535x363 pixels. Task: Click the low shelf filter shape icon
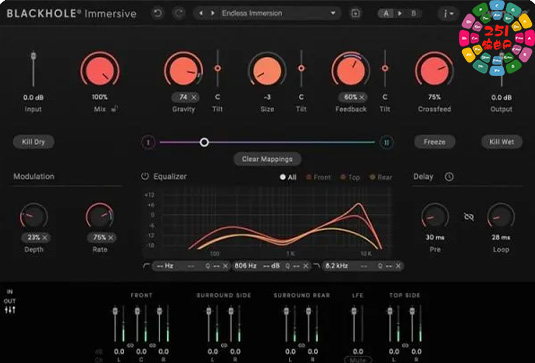click(147, 266)
